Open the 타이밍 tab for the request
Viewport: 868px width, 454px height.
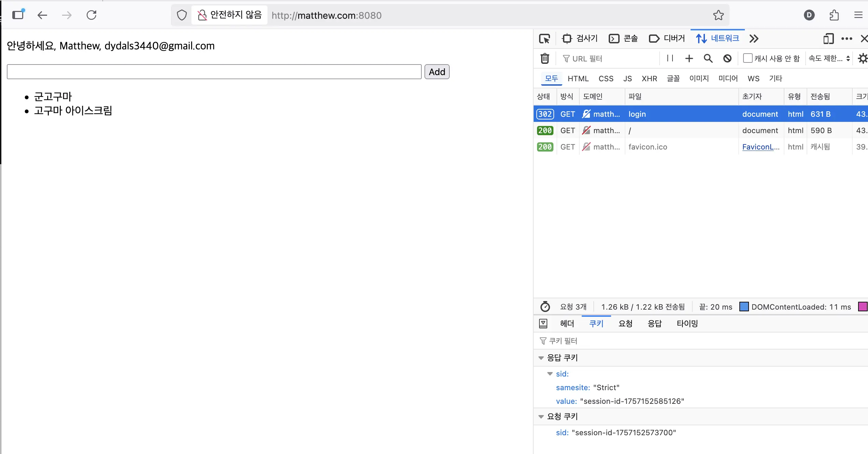[x=687, y=323]
